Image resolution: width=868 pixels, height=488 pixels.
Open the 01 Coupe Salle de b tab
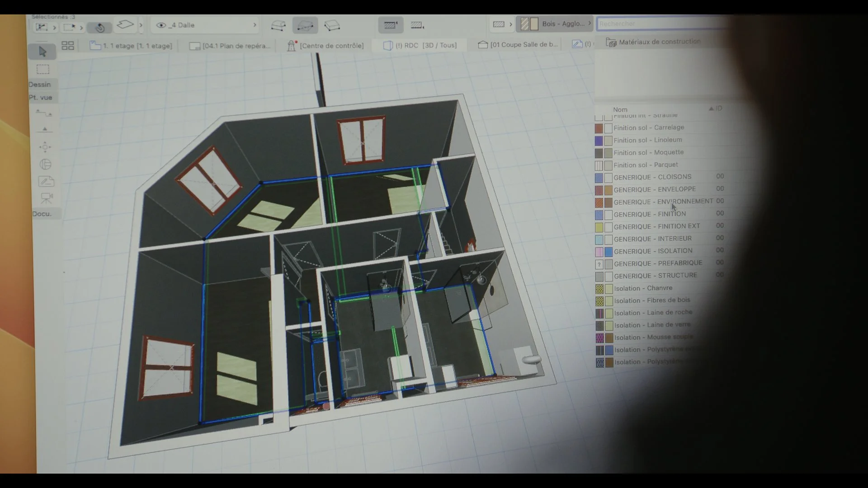coord(518,44)
